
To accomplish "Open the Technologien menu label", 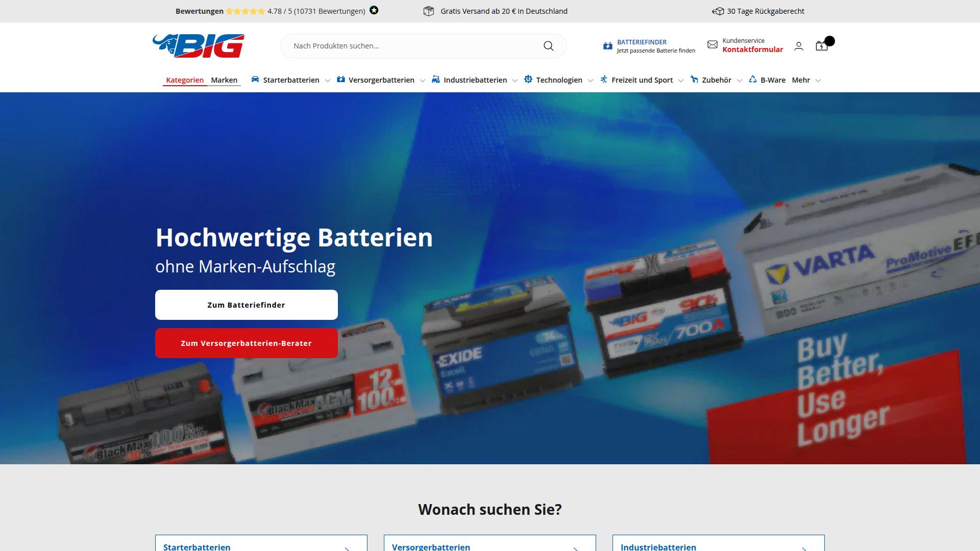I will tap(559, 80).
